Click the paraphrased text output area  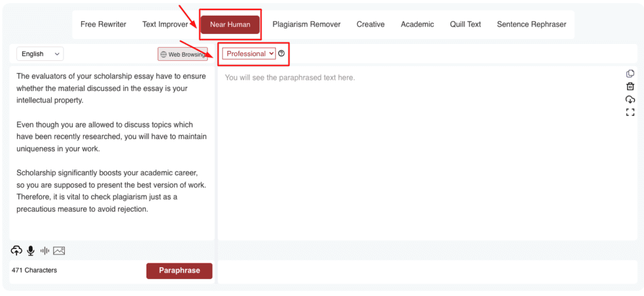pos(427,153)
